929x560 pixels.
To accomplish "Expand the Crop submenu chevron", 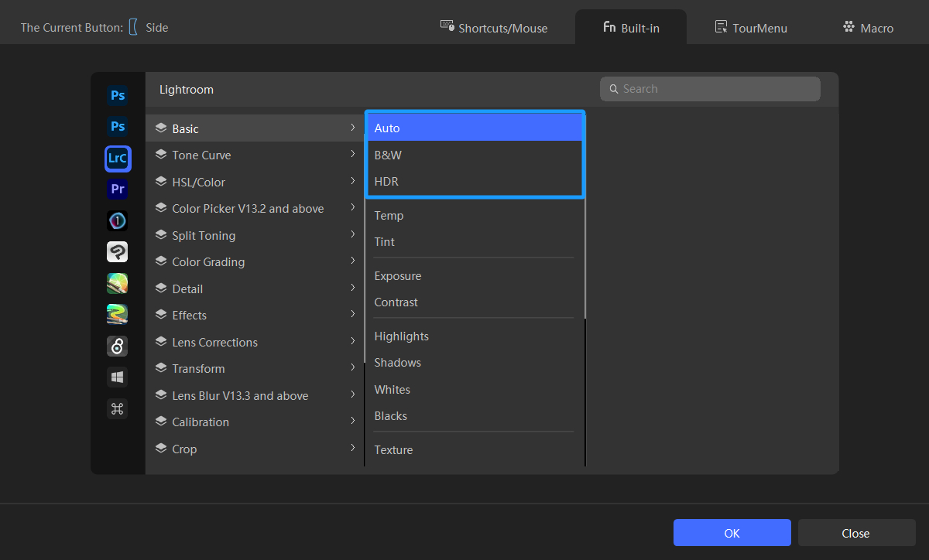I will [353, 448].
